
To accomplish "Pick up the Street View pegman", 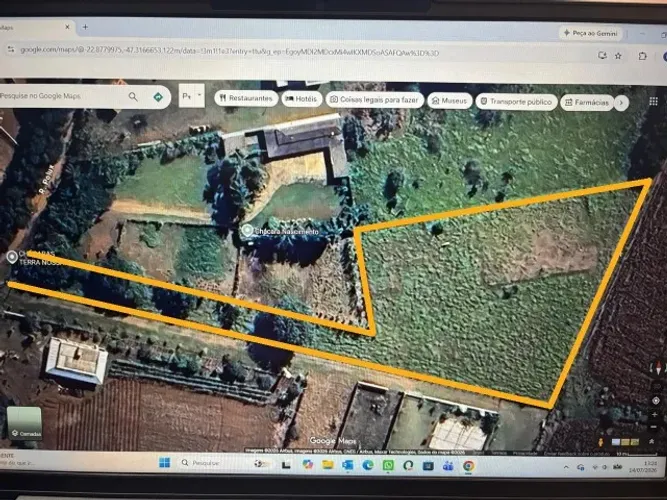I will pyautogui.click(x=601, y=442).
